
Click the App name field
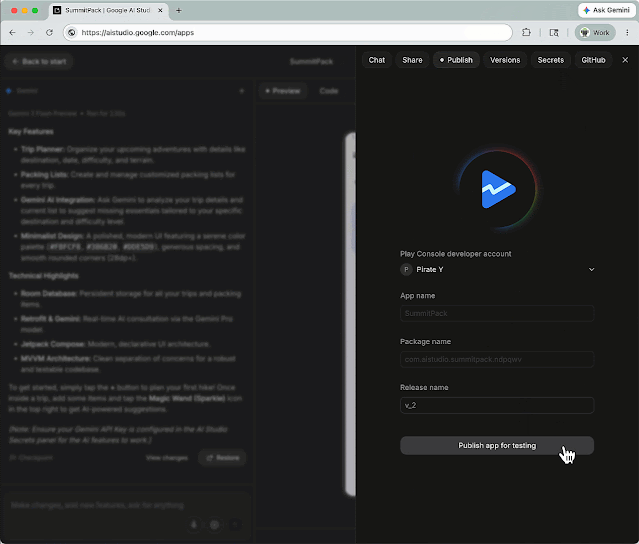pos(497,313)
